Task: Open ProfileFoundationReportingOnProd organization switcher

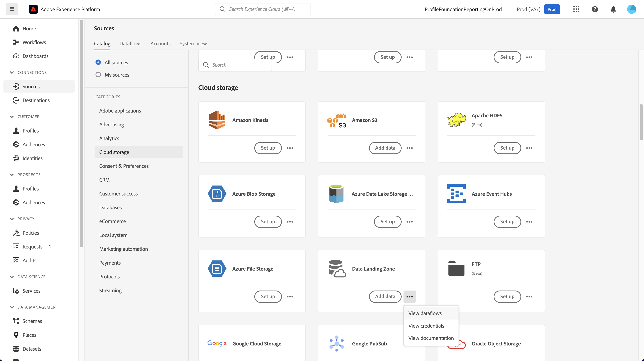Action: (463, 9)
